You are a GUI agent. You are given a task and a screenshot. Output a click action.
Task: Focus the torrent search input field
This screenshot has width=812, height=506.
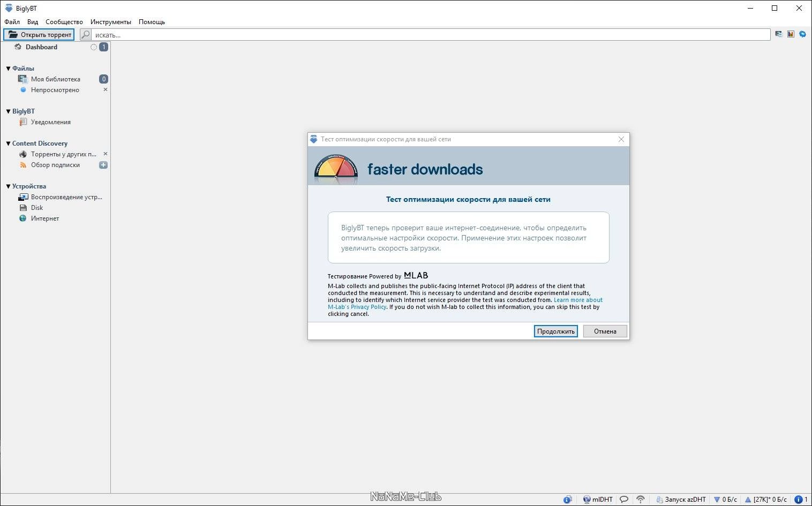point(431,35)
